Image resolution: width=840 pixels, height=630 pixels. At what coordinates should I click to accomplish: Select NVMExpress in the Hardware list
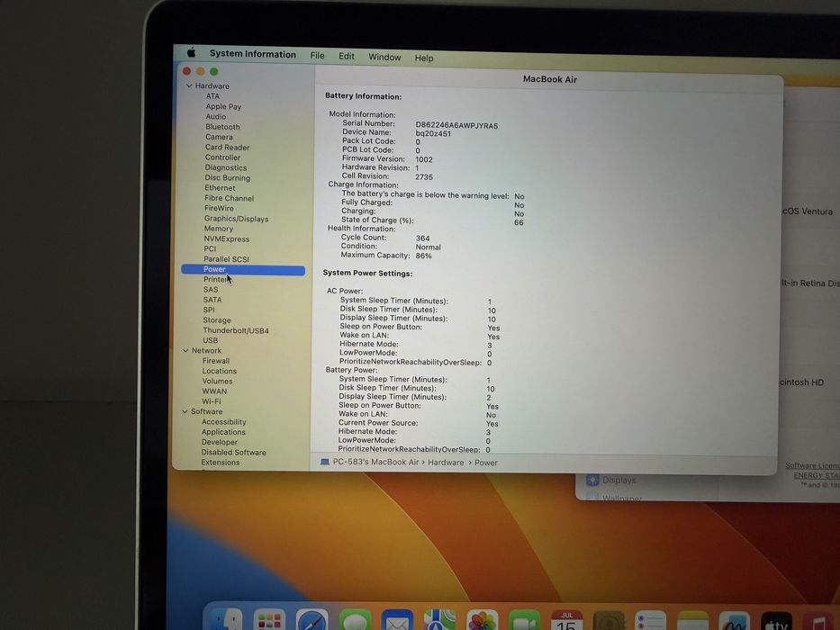pos(227,238)
